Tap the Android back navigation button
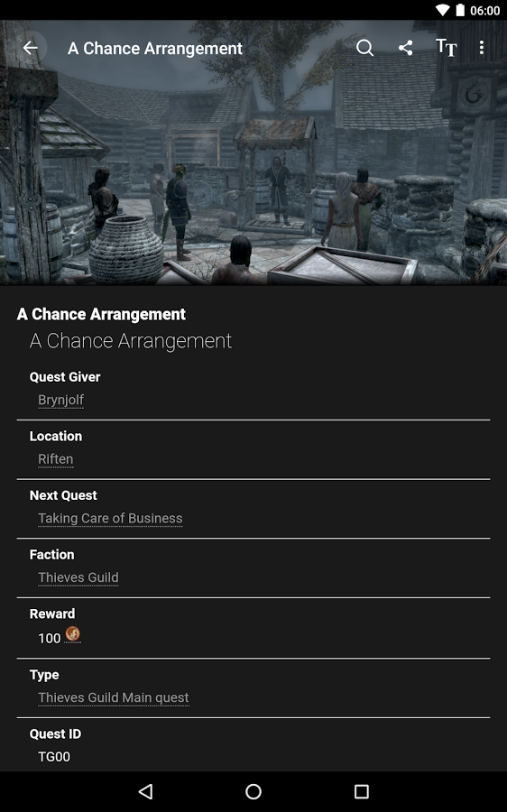This screenshot has width=507, height=812. click(145, 791)
